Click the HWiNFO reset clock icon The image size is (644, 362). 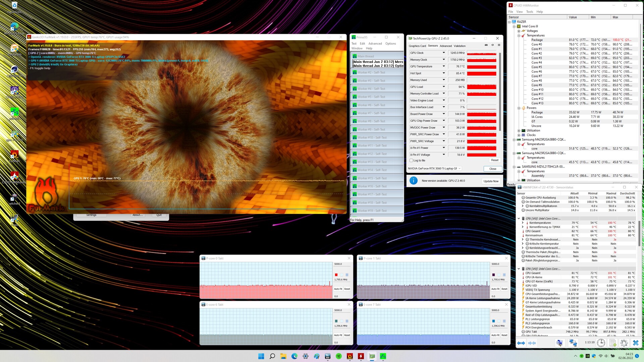[x=601, y=343]
